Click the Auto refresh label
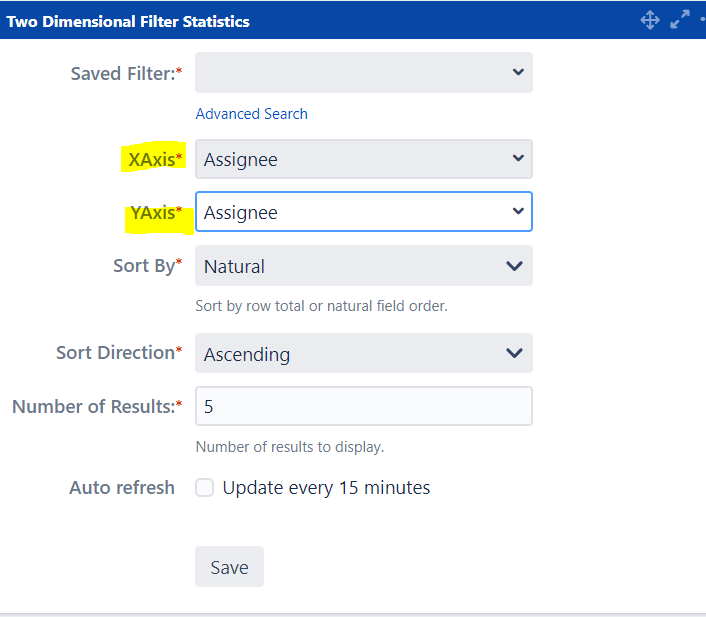 coord(122,488)
